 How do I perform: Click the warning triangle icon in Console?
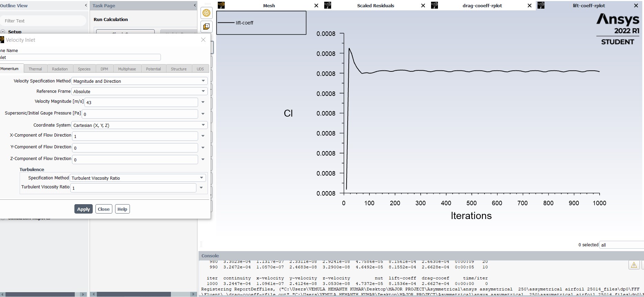pos(634,265)
